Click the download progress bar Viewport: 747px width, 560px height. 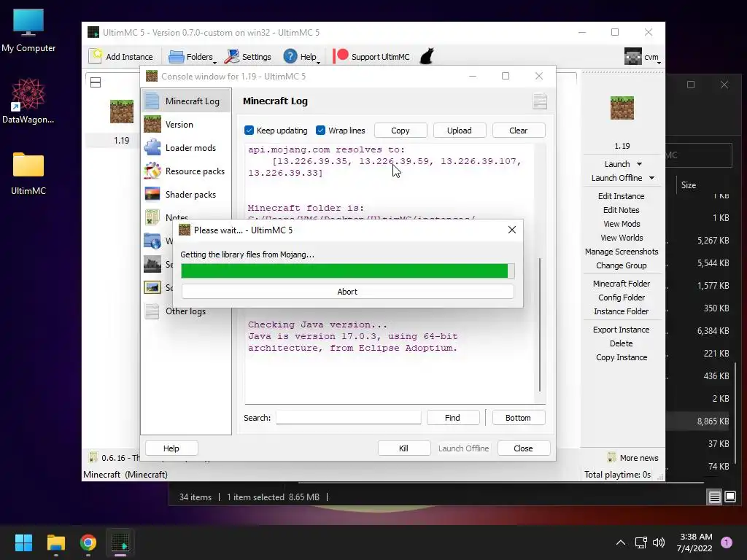pyautogui.click(x=347, y=271)
